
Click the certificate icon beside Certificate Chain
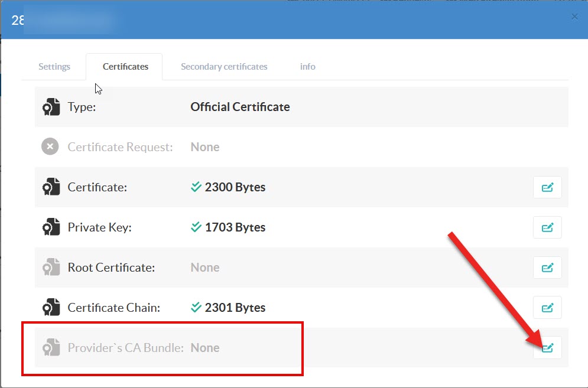tap(51, 308)
